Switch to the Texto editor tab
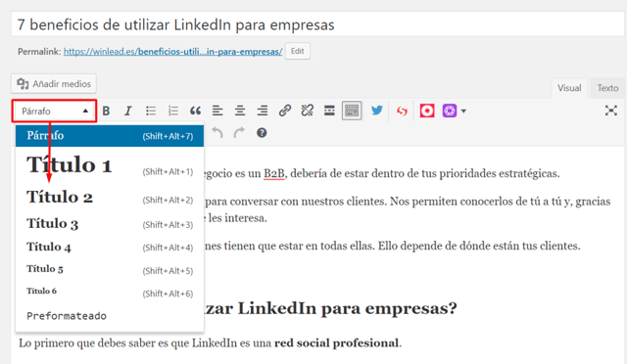The width and height of the screenshot is (627, 364). coord(607,88)
